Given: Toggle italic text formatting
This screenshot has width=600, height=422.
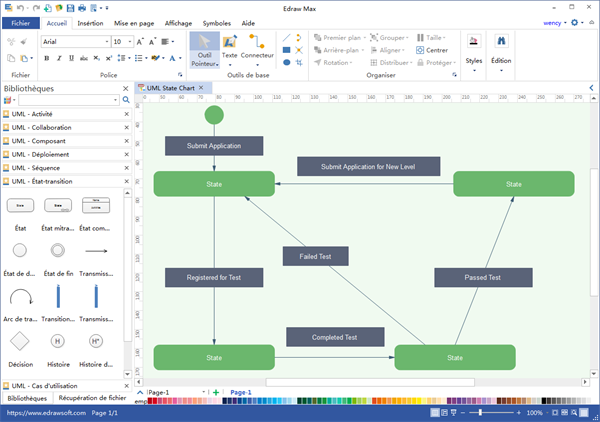Looking at the screenshot, I should pyautogui.click(x=59, y=59).
